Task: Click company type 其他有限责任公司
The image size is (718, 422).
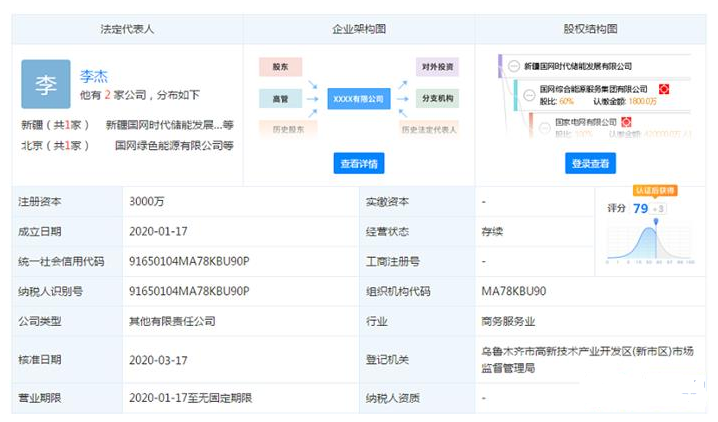Action: coord(172,321)
